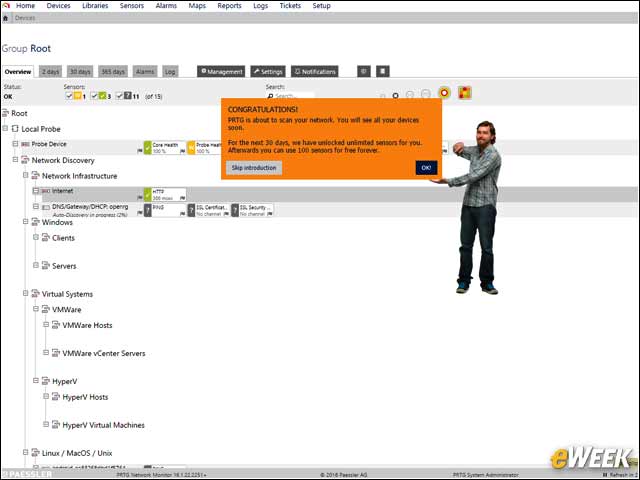The image size is (640, 480).
Task: Click the Network Discovery group folder icon
Action: point(25,160)
